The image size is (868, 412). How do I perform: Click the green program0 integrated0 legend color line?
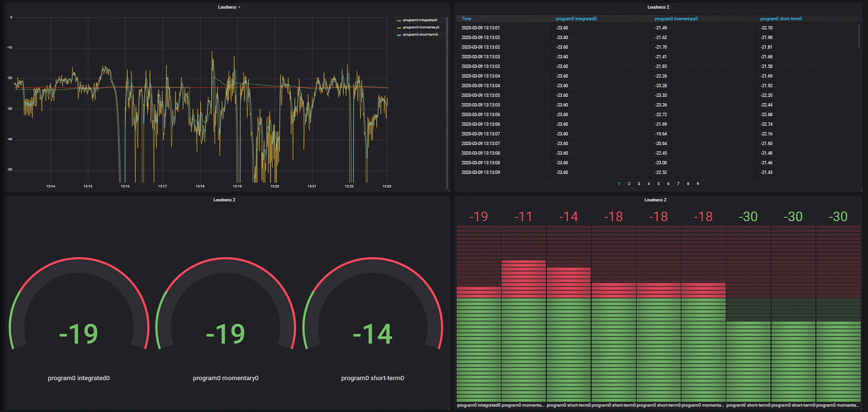tap(399, 20)
